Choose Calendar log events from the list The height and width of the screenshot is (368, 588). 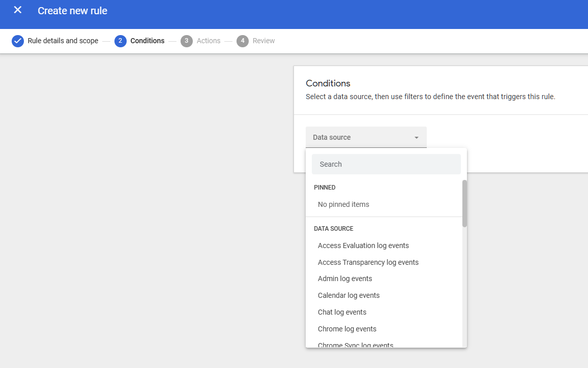pyautogui.click(x=348, y=295)
